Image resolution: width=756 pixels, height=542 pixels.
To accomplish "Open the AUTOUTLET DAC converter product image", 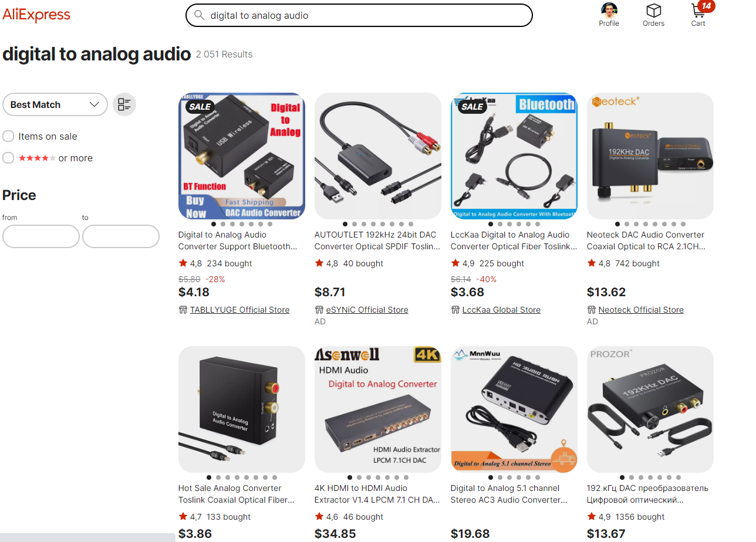I will point(378,156).
